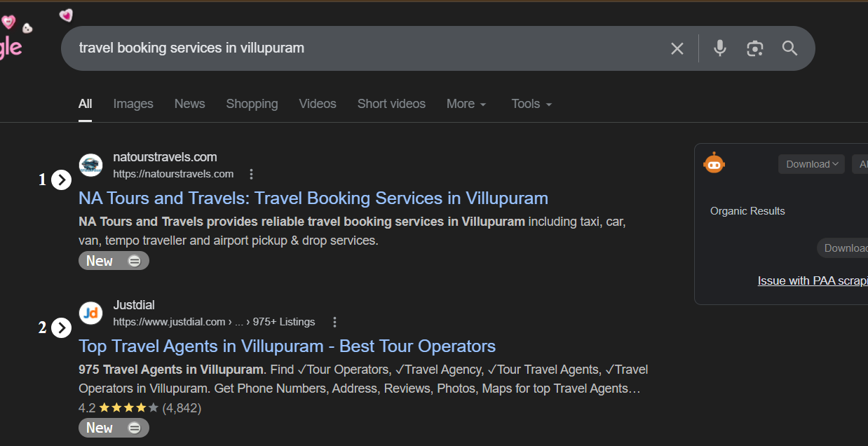Open "NA Tours and Travels" result title link
This screenshot has height=446, width=868.
click(x=313, y=198)
